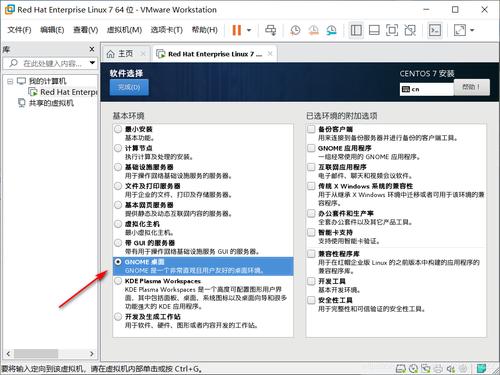This screenshot has width=500, height=375.
Task: Check the 办公套件和生产率 checkbox
Action: pyautogui.click(x=311, y=213)
